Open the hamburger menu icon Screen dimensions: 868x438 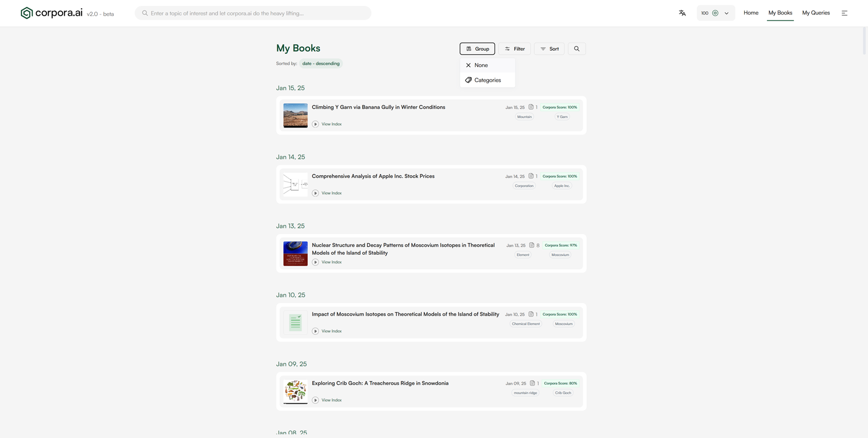tap(844, 13)
